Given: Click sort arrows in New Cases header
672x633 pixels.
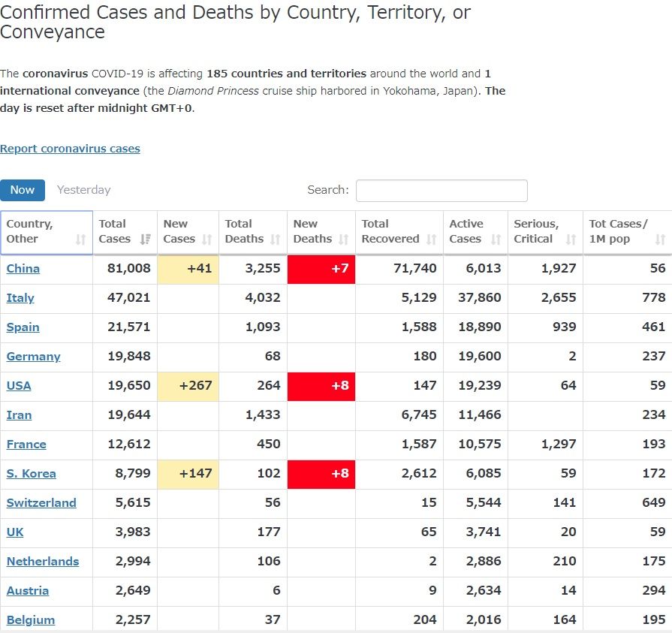Looking at the screenshot, I should click(x=209, y=240).
